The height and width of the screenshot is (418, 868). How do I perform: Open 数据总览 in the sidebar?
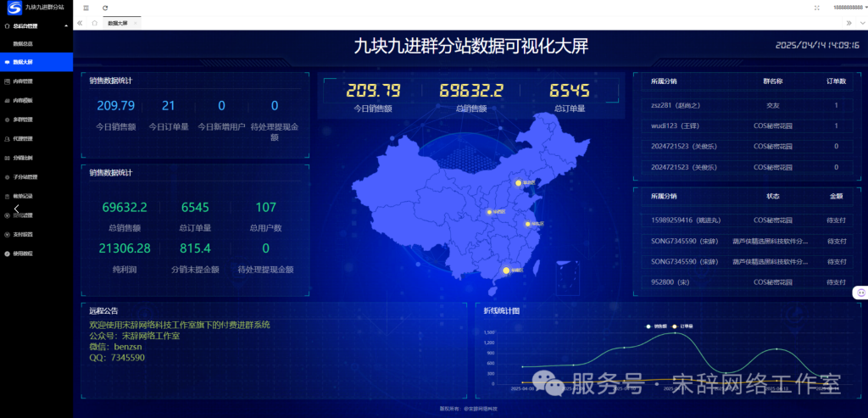click(36, 43)
